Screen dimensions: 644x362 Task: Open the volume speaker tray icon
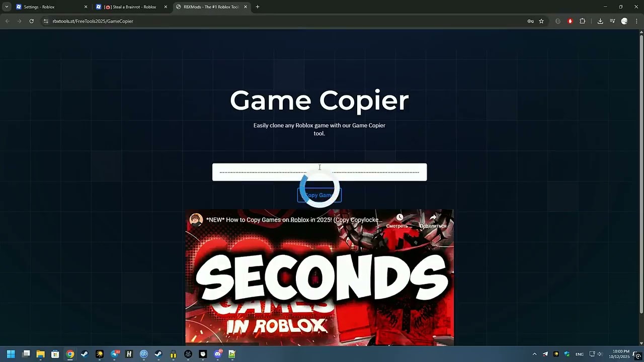click(600, 354)
